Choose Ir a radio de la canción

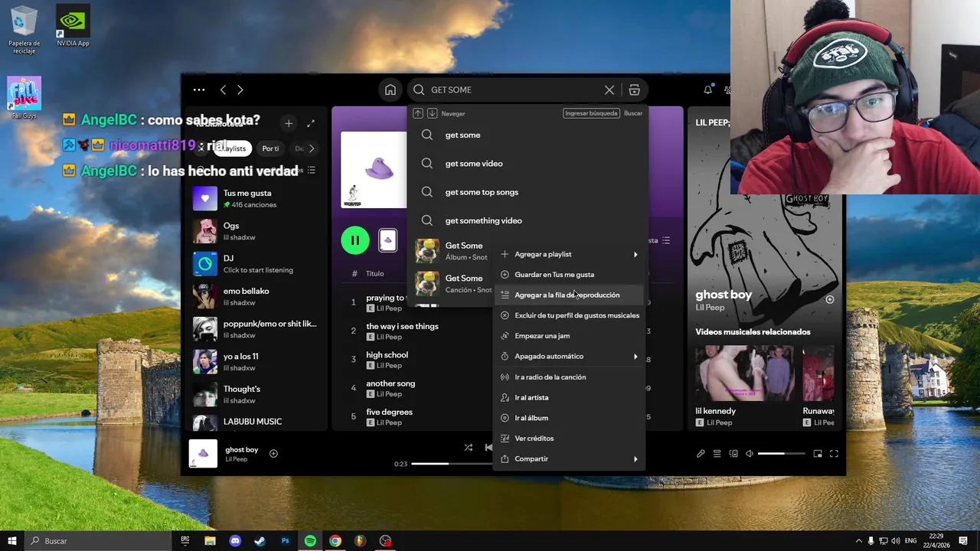click(568, 377)
